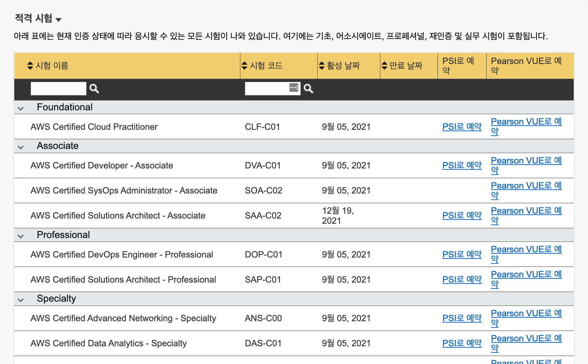This screenshot has height=364, width=588.
Task: Collapse the Associate group chevron
Action: (x=21, y=147)
